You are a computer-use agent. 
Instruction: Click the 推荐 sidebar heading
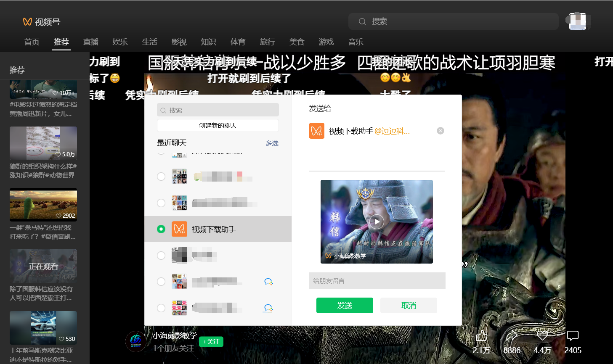click(17, 70)
